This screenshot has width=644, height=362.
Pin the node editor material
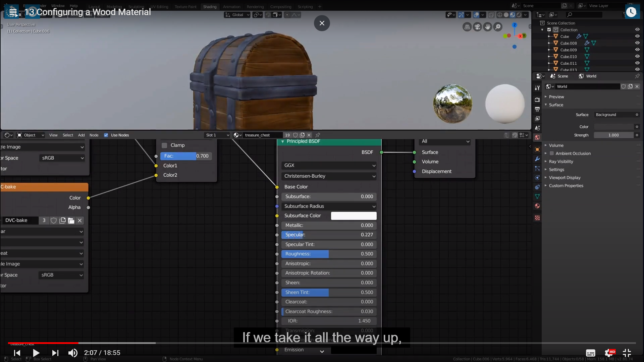318,135
